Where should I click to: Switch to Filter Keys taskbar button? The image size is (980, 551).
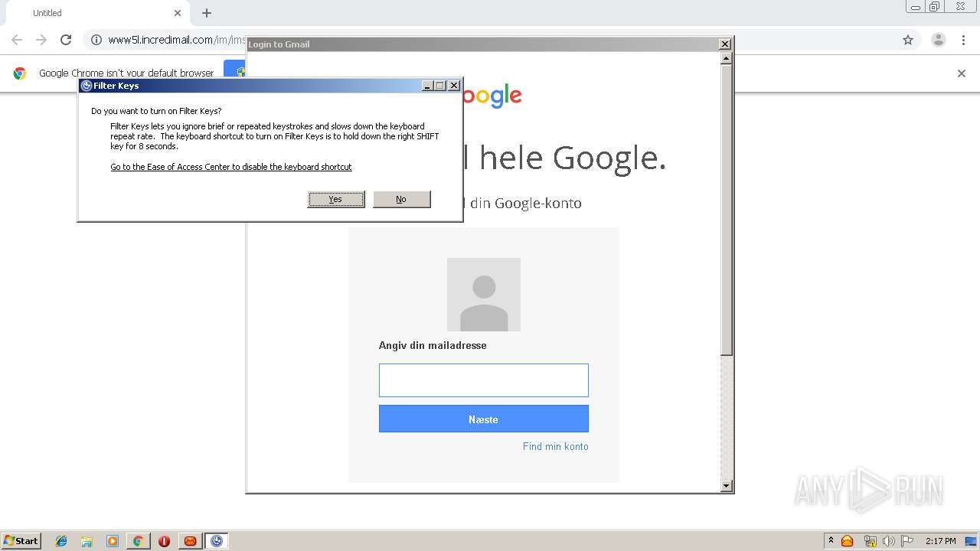[x=217, y=541]
